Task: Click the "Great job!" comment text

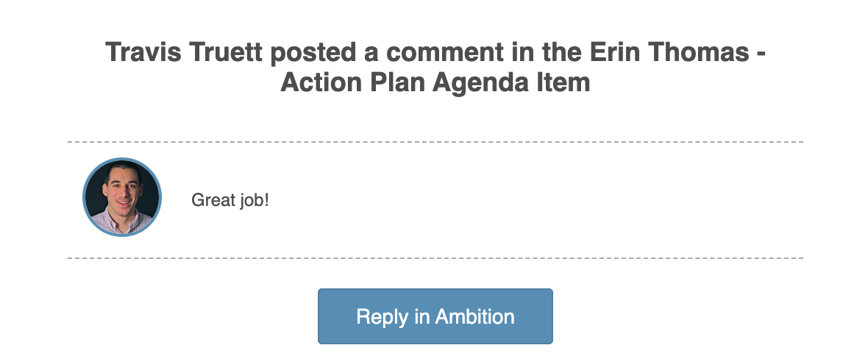Action: 230,199
